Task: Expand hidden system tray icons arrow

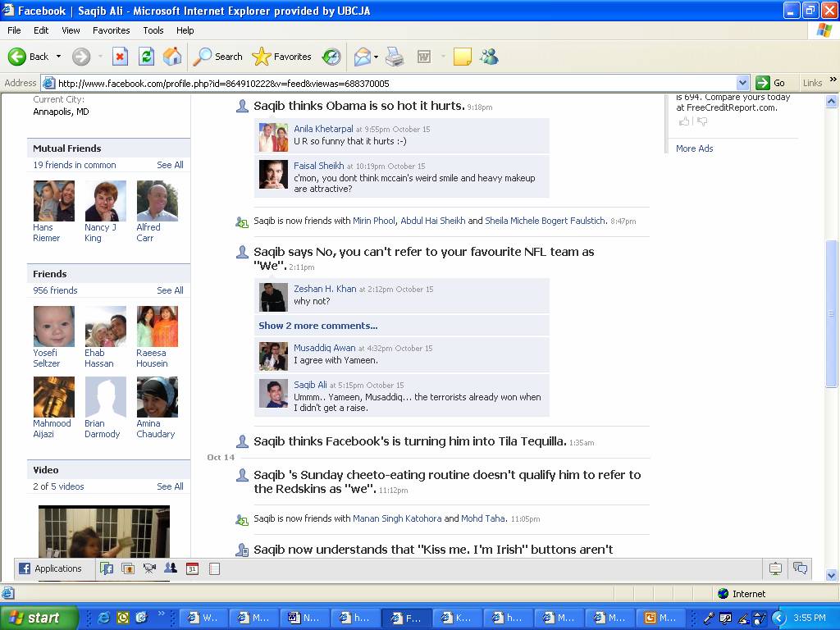Action: (778, 618)
